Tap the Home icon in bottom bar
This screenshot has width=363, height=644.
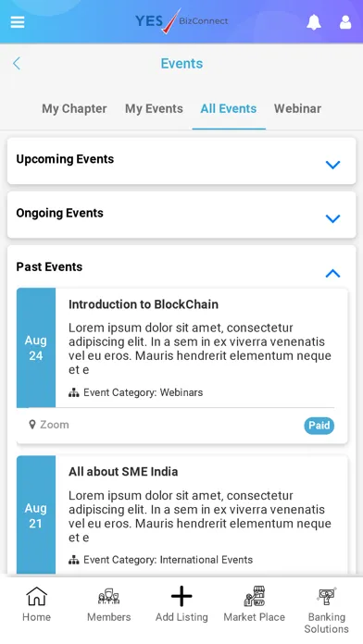[37, 597]
